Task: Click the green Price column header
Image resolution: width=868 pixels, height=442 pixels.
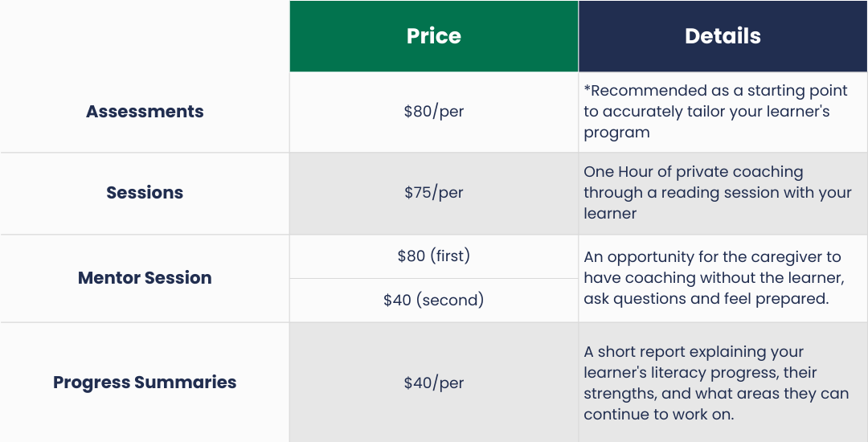Action: coord(434,36)
